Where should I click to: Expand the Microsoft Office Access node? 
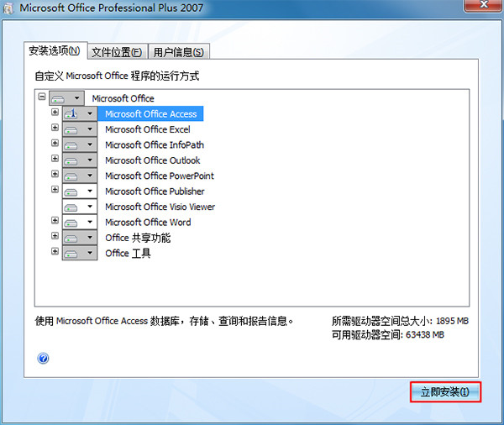coord(55,112)
